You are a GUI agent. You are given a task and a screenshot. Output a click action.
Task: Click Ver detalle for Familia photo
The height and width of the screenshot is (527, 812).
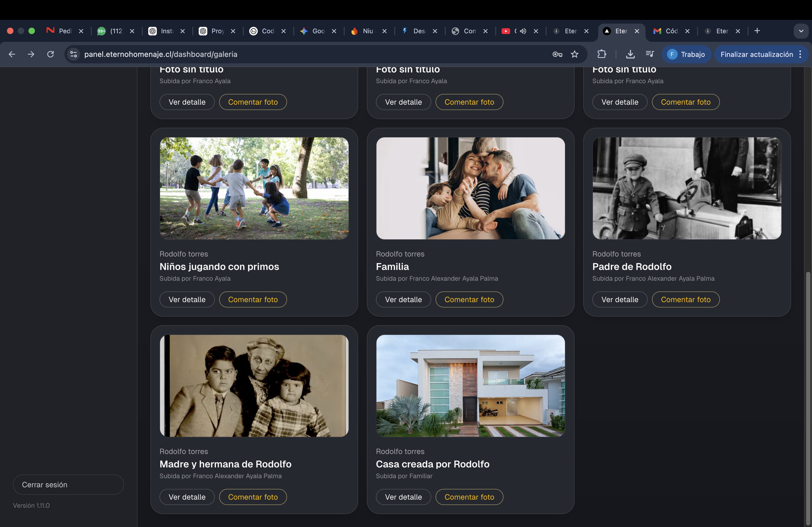(x=403, y=300)
